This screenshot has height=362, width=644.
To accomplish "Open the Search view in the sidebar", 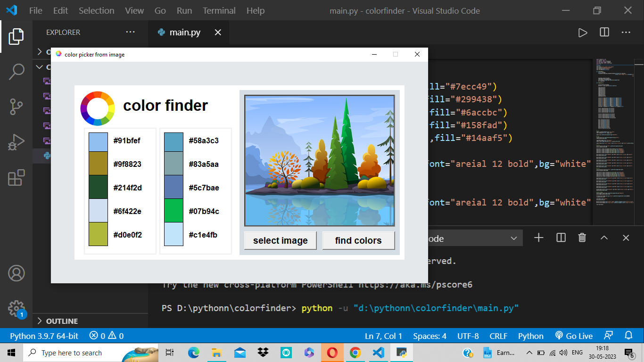I will pos(17,71).
